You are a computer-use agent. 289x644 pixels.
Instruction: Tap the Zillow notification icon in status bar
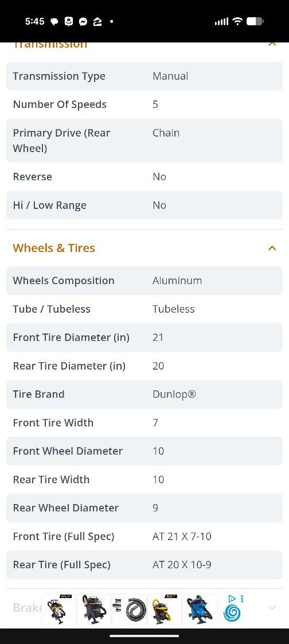97,22
